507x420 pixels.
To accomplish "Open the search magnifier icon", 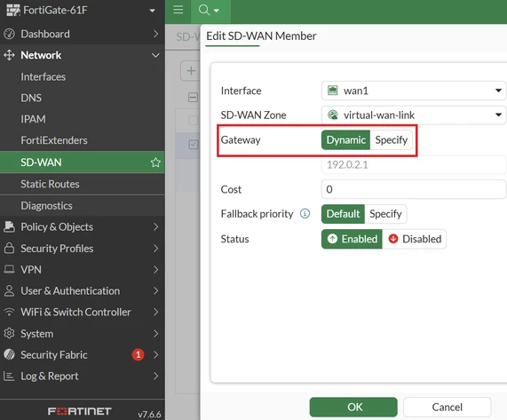I will [x=204, y=10].
